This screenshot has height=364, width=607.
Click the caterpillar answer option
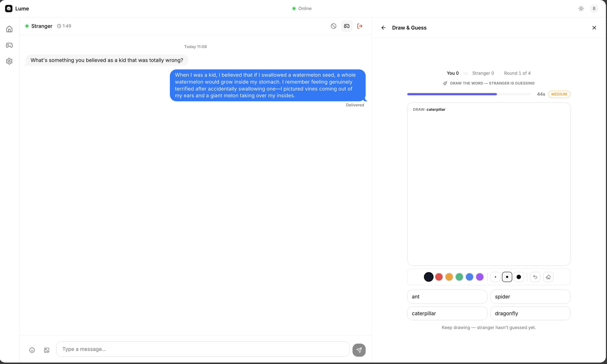(447, 313)
